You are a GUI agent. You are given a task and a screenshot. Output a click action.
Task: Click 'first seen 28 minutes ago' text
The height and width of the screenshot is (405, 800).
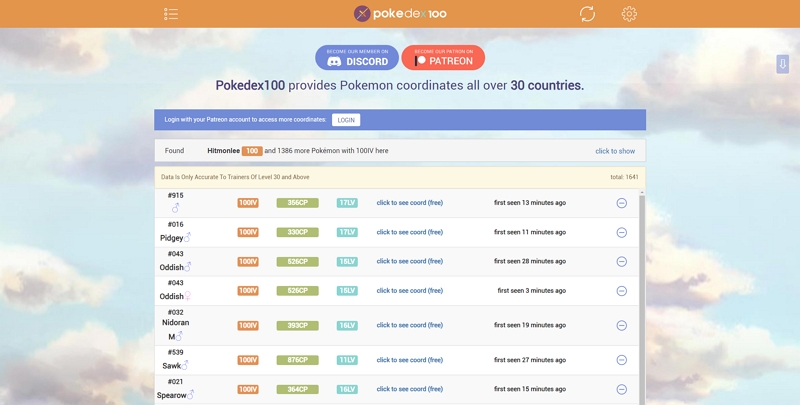[x=530, y=261]
